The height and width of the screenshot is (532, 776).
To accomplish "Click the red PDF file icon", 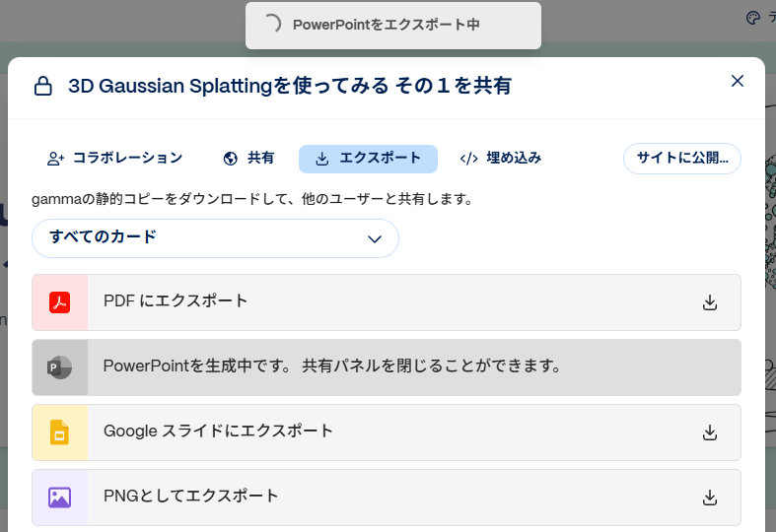I will [59, 302].
